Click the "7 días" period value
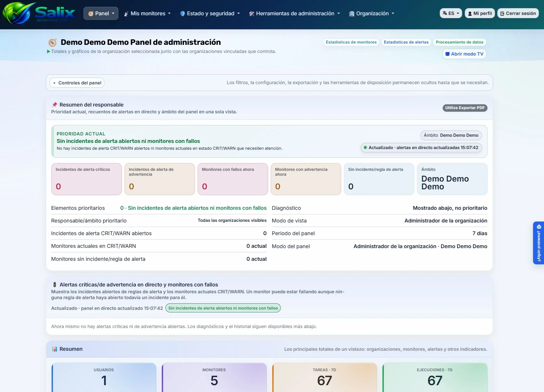Image resolution: width=544 pixels, height=392 pixels. [x=480, y=234]
